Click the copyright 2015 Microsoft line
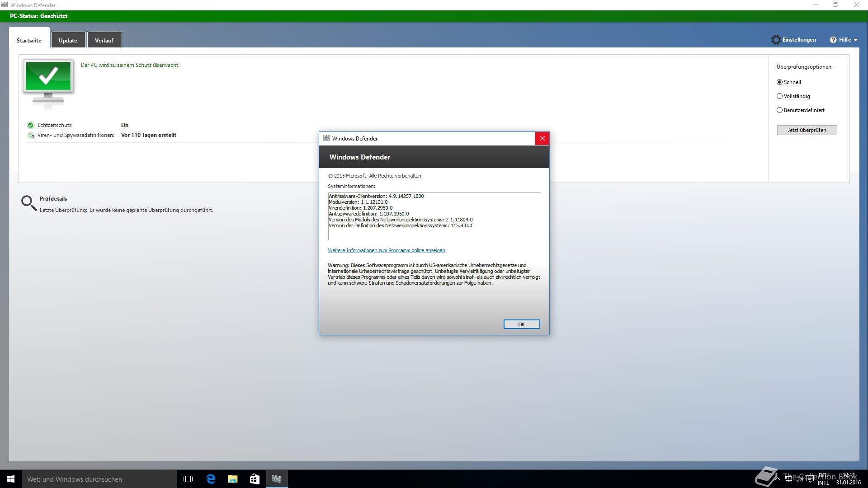This screenshot has height=488, width=868. [375, 176]
